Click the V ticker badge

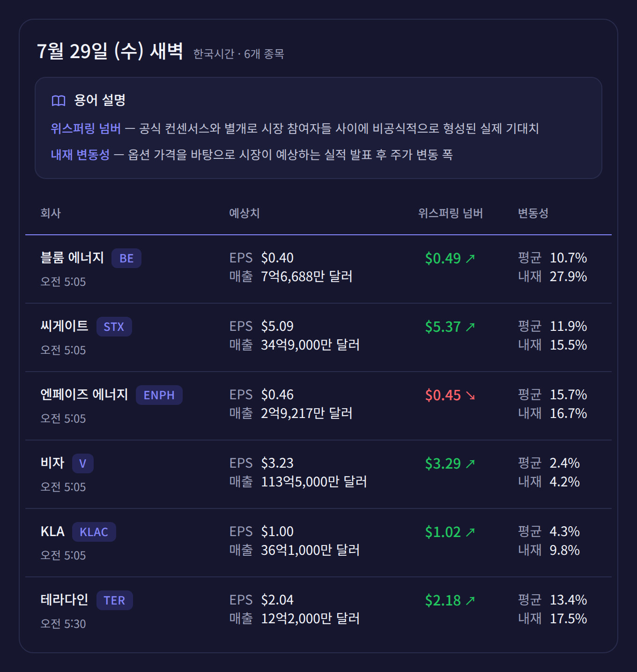83,463
